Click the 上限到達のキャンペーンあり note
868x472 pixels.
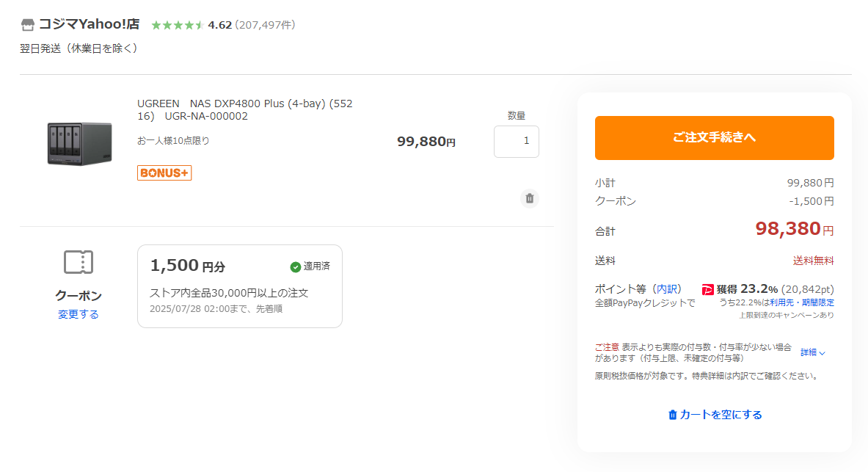pyautogui.click(x=786, y=315)
